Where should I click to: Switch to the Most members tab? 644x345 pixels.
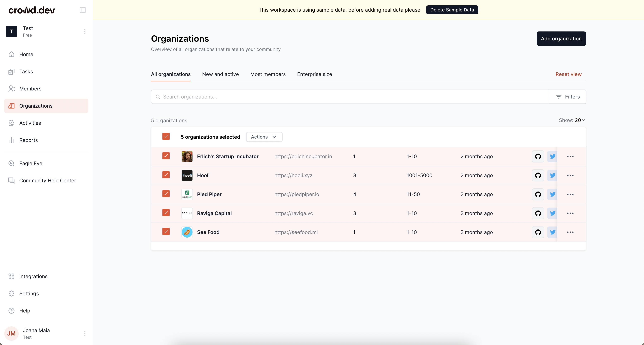tap(268, 74)
